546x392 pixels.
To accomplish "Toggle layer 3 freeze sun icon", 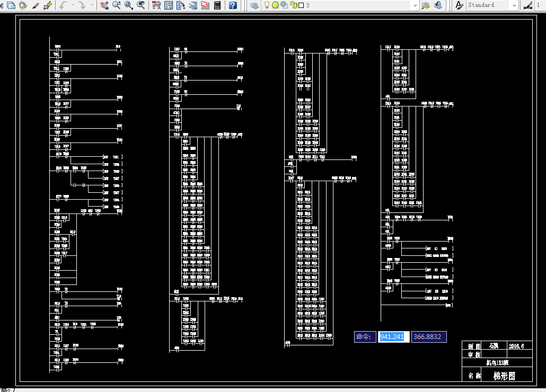I will point(275,5).
